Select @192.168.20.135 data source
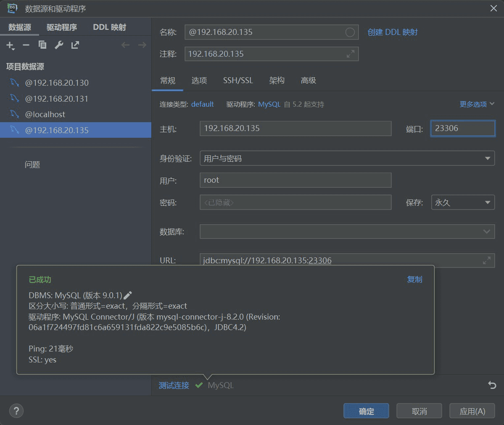This screenshot has height=425, width=504. [x=76, y=130]
